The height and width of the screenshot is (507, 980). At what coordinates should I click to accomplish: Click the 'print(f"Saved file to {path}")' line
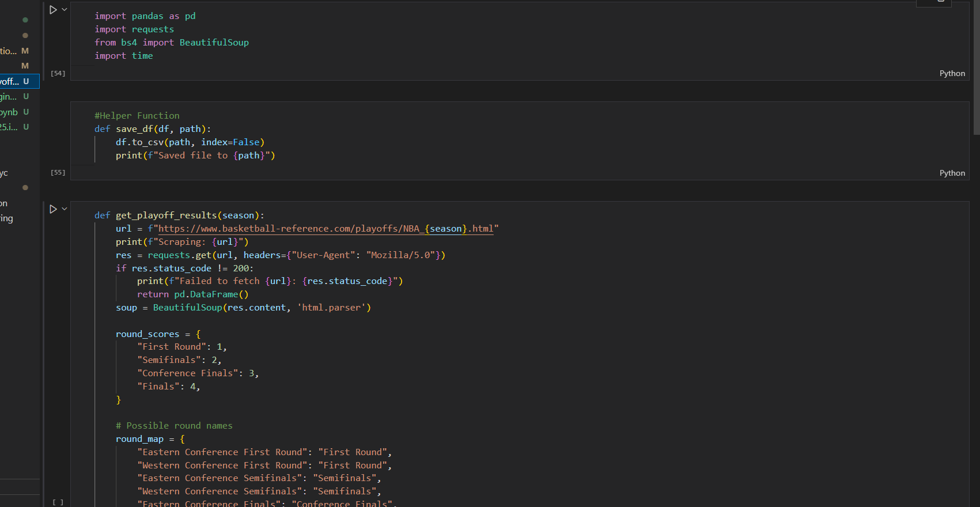(195, 156)
